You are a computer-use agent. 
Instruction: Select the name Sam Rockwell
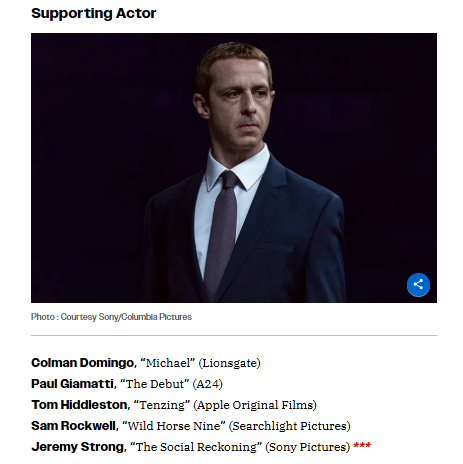coord(73,426)
